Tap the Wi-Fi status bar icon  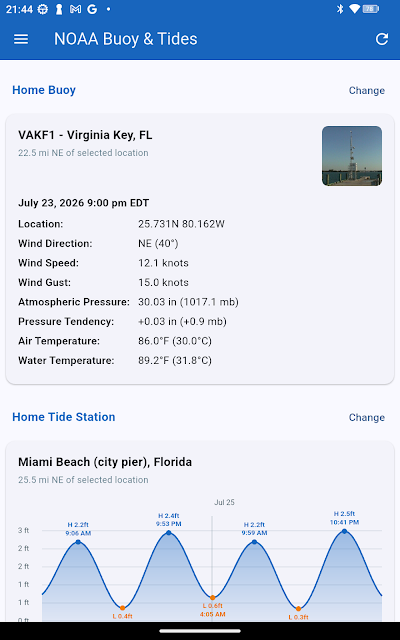pos(355,9)
